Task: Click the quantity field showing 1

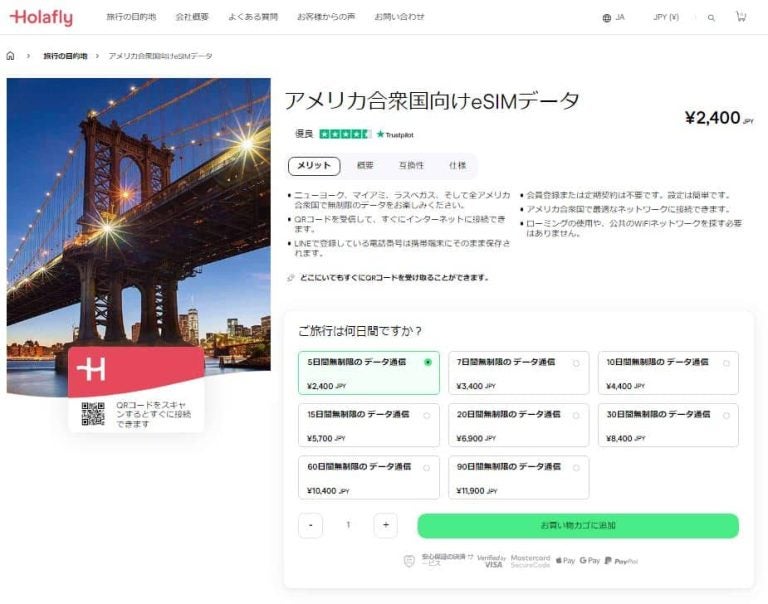Action: point(348,525)
